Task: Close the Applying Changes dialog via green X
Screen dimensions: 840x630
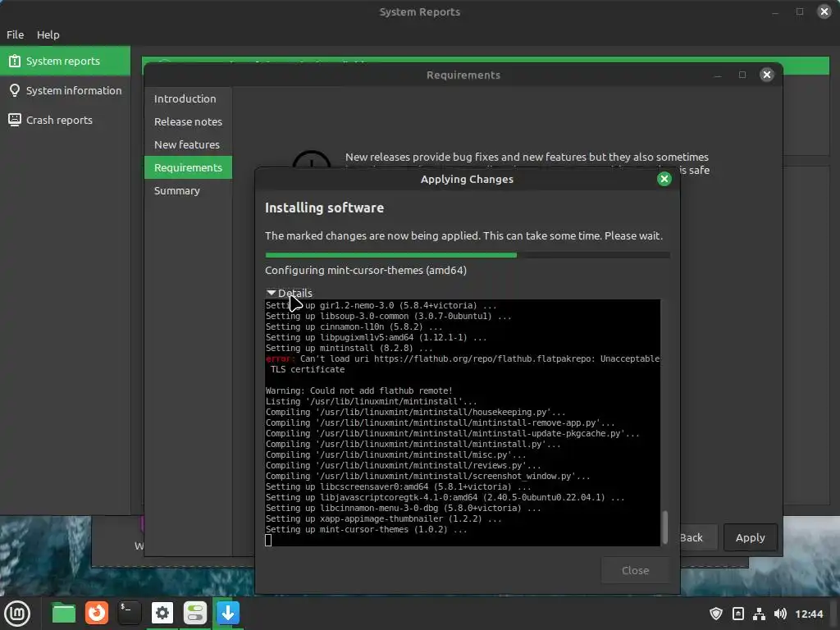Action: click(x=664, y=179)
